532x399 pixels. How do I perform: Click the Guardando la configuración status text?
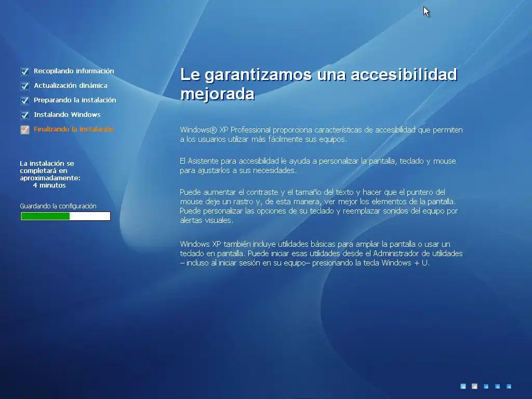58,206
